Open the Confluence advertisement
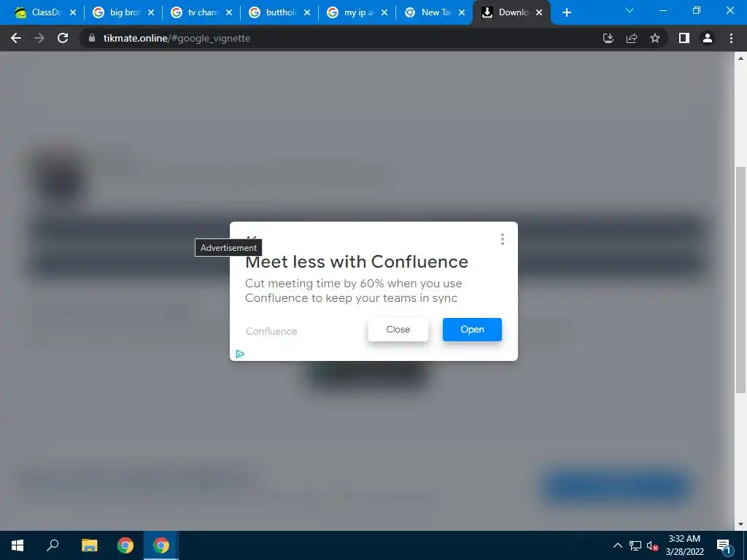747x560 pixels. [472, 330]
